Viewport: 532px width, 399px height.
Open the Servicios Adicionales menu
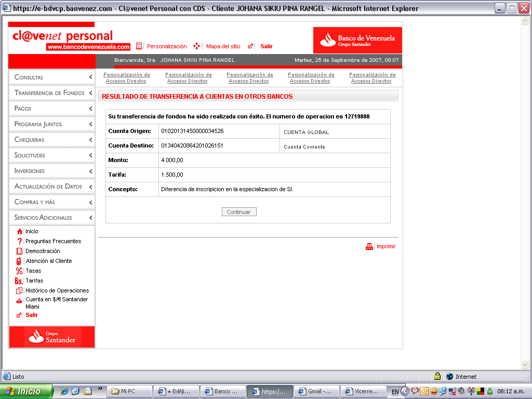pyautogui.click(x=52, y=218)
